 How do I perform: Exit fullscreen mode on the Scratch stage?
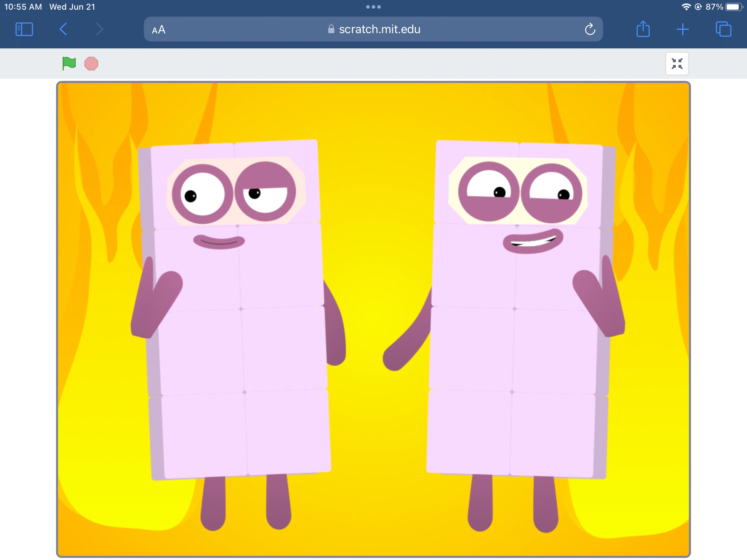point(676,63)
